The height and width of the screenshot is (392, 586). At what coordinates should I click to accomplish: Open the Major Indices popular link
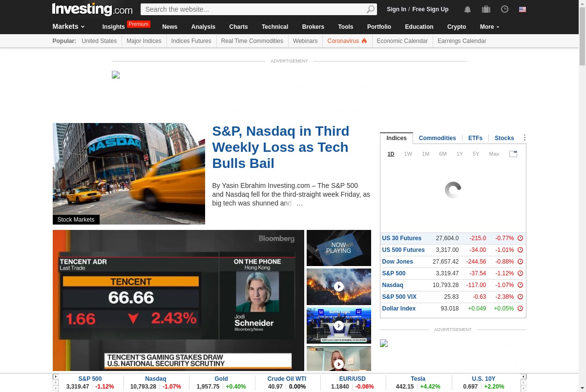point(144,41)
